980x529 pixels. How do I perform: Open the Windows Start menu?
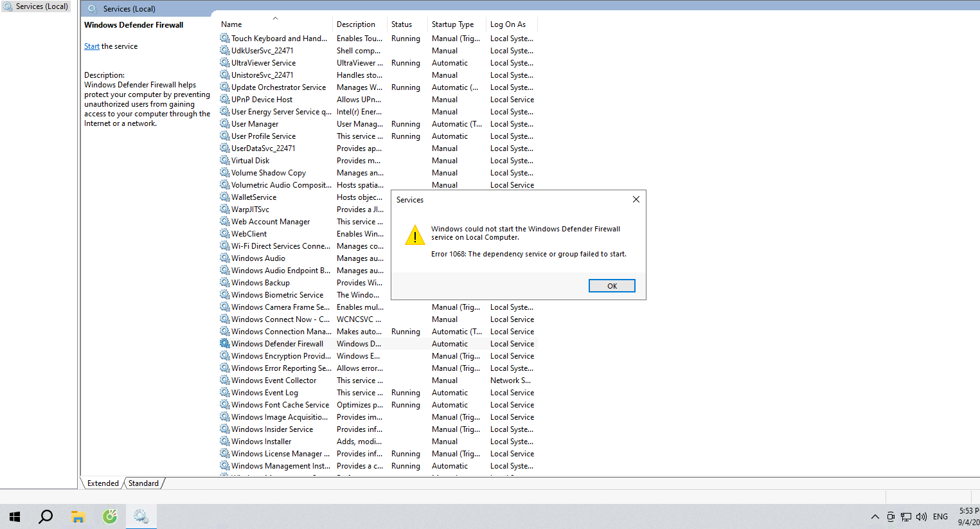(x=15, y=517)
